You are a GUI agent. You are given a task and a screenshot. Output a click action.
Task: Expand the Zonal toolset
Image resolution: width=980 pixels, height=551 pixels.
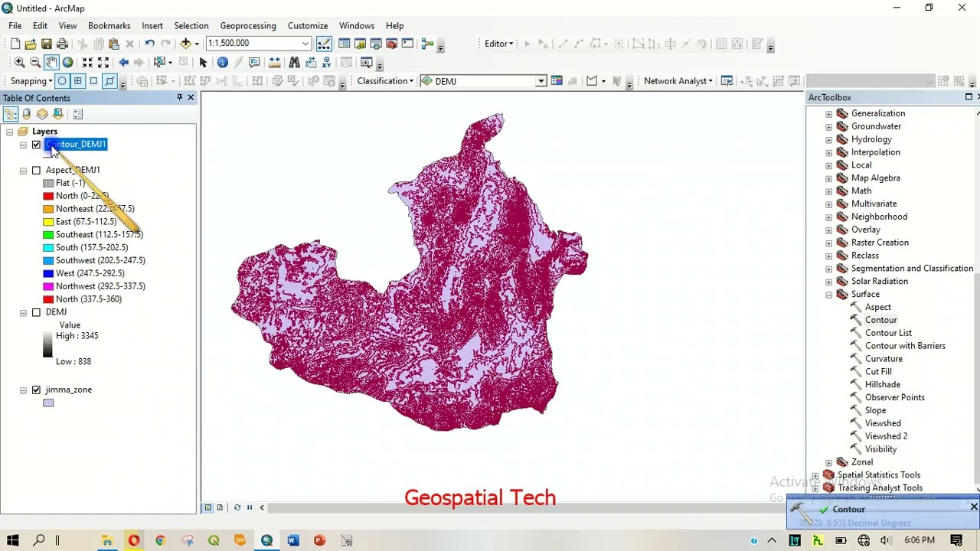pos(828,462)
